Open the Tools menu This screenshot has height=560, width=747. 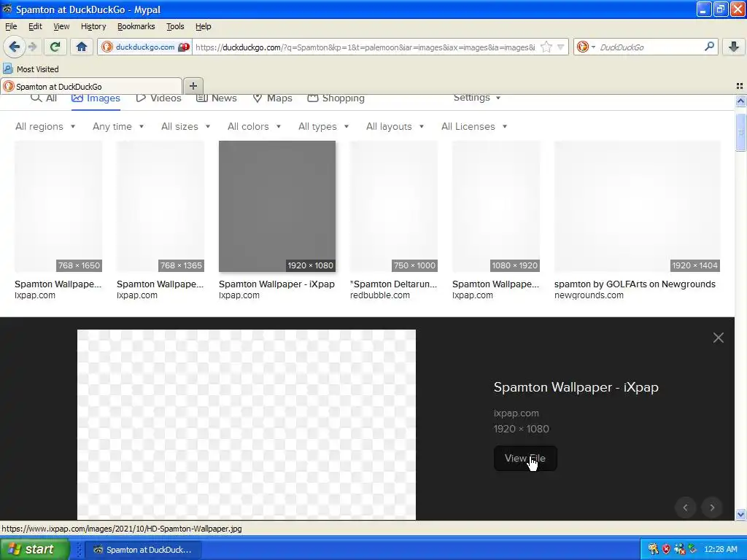175,26
